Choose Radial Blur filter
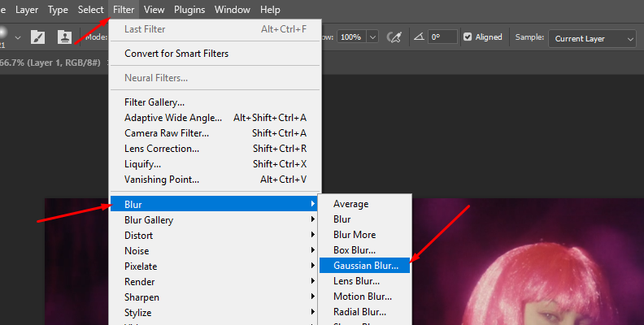The height and width of the screenshot is (325, 644). (x=365, y=312)
